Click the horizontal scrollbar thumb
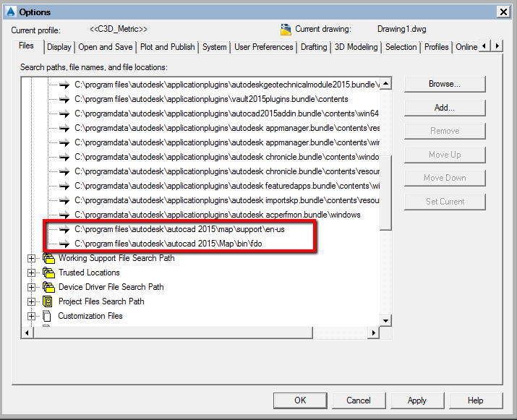Viewport: 517px width, 420px height. point(173,333)
